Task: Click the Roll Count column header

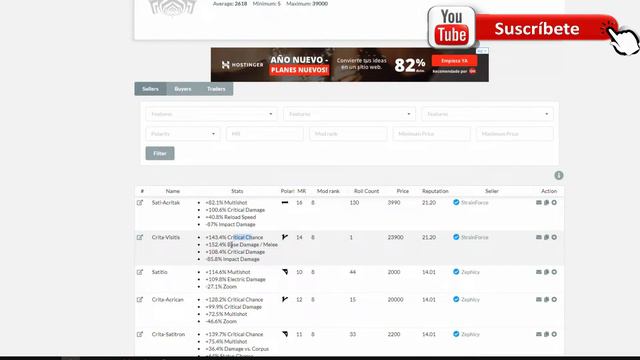Action: (x=367, y=191)
